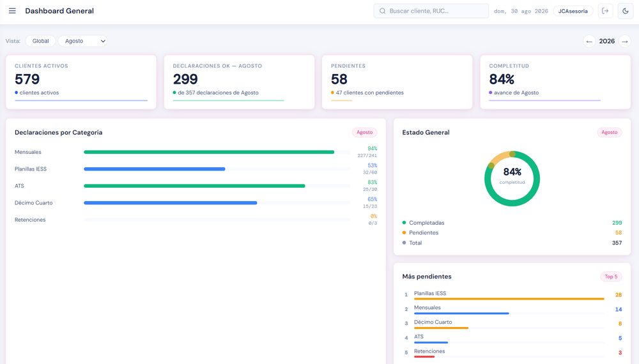
Task: Click the ATS category progress bar
Action: point(217,186)
